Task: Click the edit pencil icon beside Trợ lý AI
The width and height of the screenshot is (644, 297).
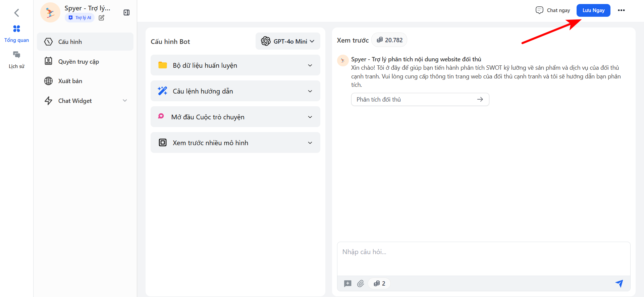Action: pyautogui.click(x=101, y=18)
